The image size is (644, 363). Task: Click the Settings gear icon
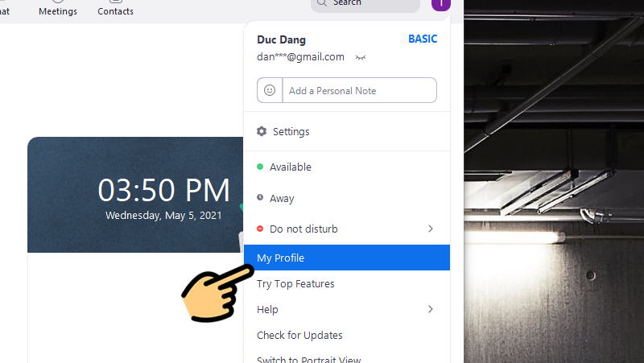[261, 131]
